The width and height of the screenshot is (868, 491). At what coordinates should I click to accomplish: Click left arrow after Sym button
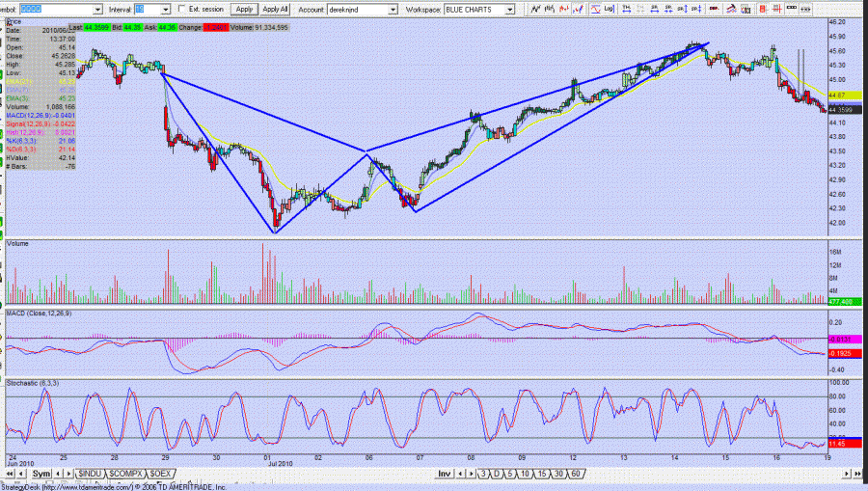(58, 474)
